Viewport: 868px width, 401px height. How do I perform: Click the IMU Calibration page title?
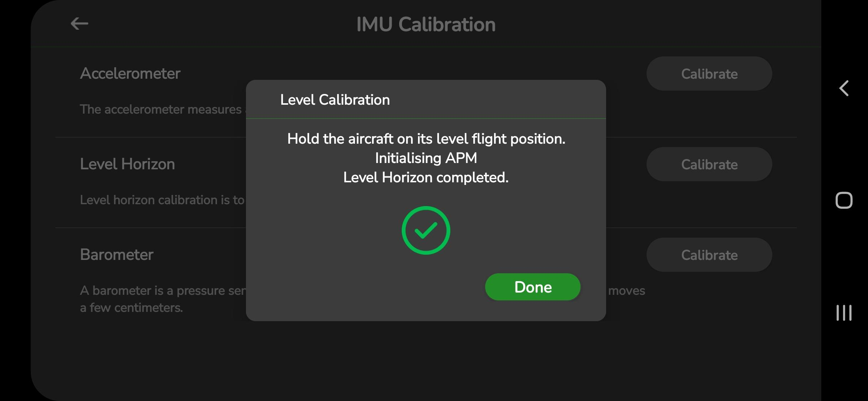click(x=426, y=25)
